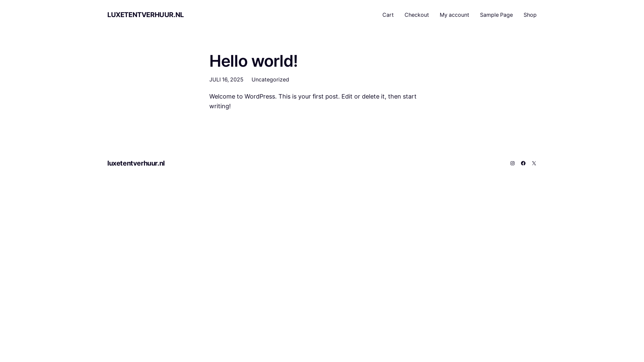Open My account in navigation

pyautogui.click(x=454, y=15)
